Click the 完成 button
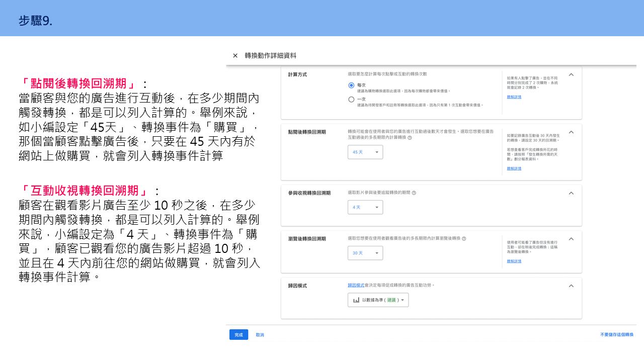Screen dimensions: 644x362 (x=238, y=335)
